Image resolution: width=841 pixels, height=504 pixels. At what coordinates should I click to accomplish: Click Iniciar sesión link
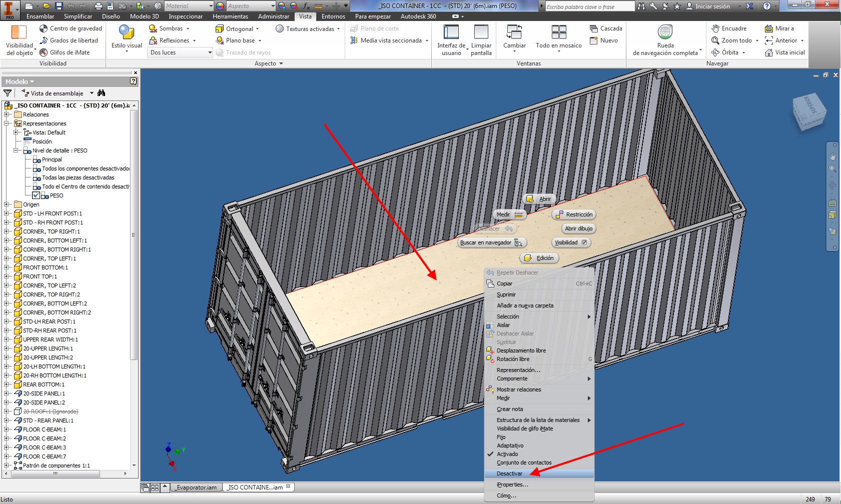712,6
